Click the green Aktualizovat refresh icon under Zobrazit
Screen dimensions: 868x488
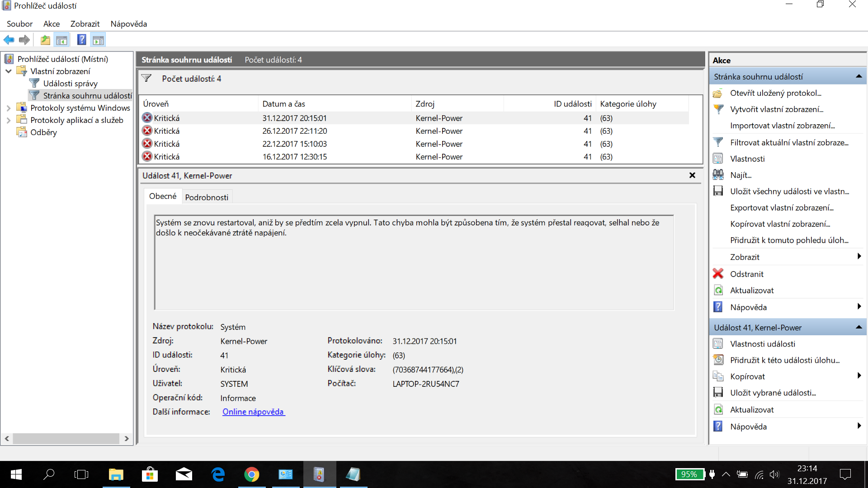click(718, 290)
